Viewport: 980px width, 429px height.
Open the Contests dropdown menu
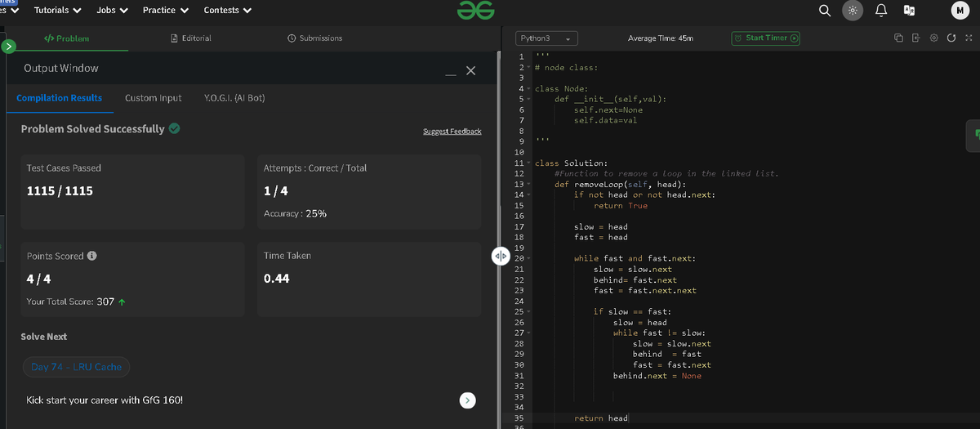pyautogui.click(x=227, y=10)
